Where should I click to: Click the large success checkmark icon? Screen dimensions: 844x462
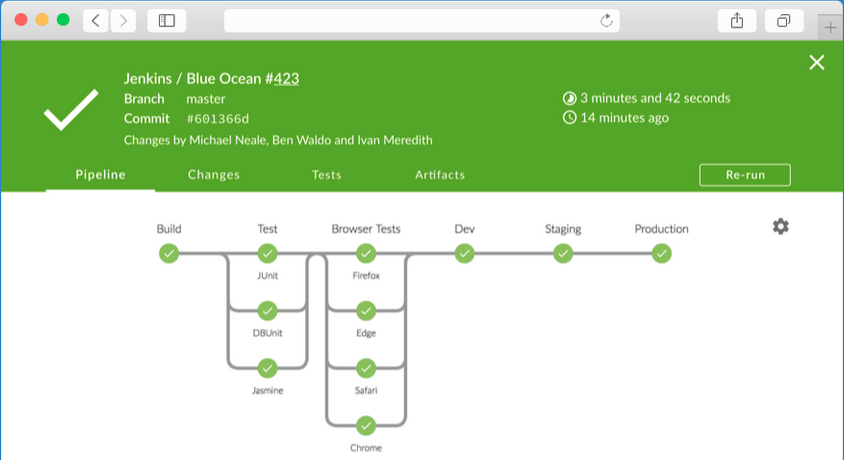pyautogui.click(x=71, y=110)
